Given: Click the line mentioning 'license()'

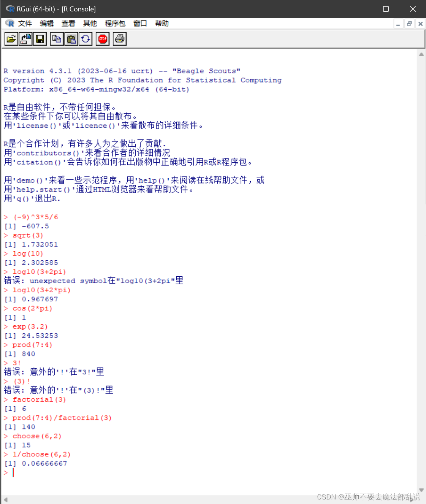Looking at the screenshot, I should coord(103,125).
